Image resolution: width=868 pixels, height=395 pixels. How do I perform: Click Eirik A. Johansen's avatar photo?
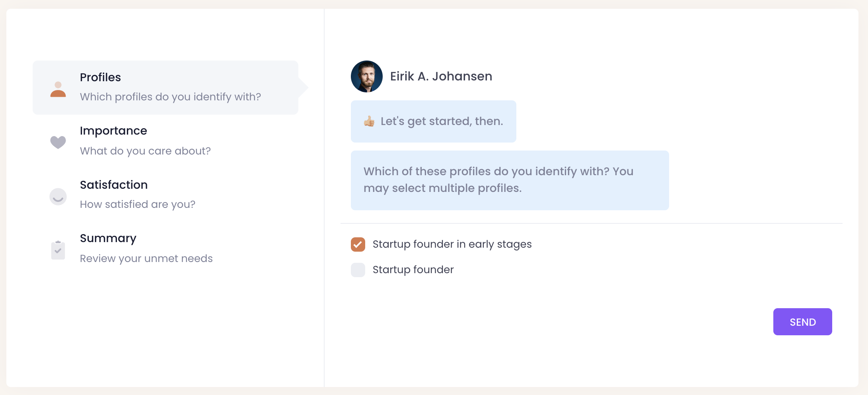[x=366, y=76]
